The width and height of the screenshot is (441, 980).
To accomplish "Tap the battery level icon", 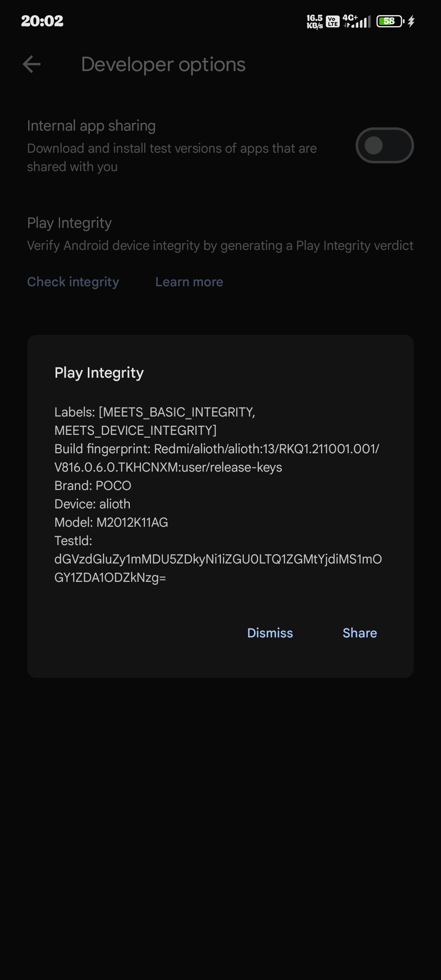I will (390, 21).
